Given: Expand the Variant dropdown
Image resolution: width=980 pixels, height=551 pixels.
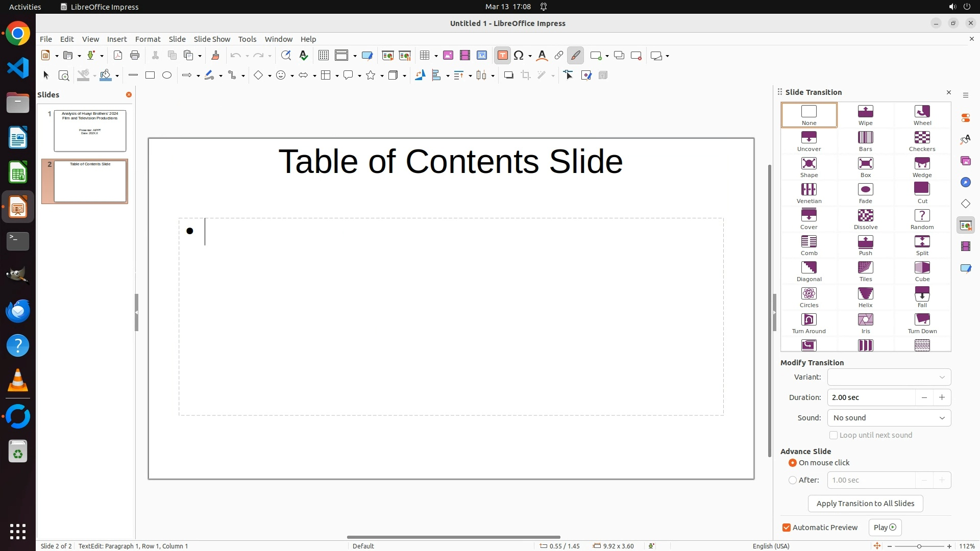Looking at the screenshot, I should pyautogui.click(x=889, y=377).
